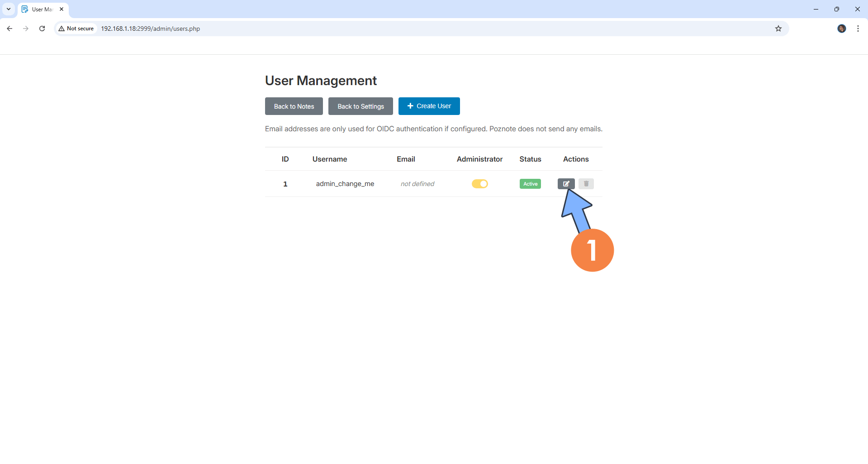Open the browser profile avatar

[841, 28]
